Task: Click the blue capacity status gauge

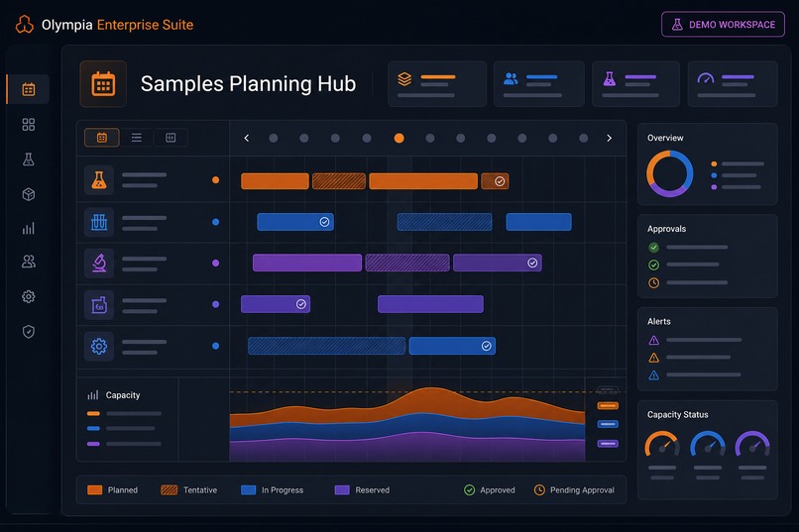Action: pyautogui.click(x=707, y=444)
